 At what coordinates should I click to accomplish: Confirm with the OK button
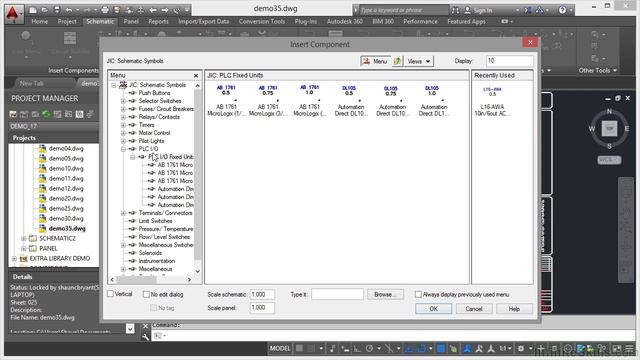tap(433, 309)
